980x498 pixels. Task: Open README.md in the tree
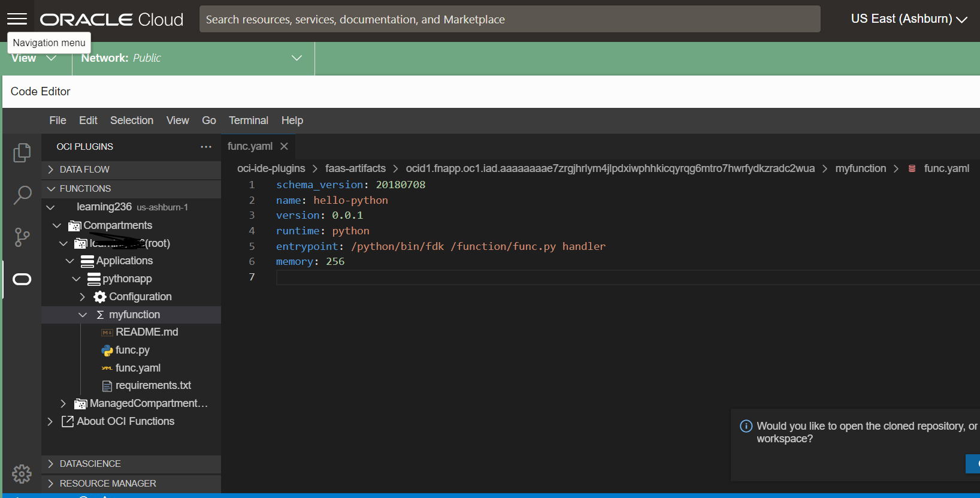click(x=147, y=333)
